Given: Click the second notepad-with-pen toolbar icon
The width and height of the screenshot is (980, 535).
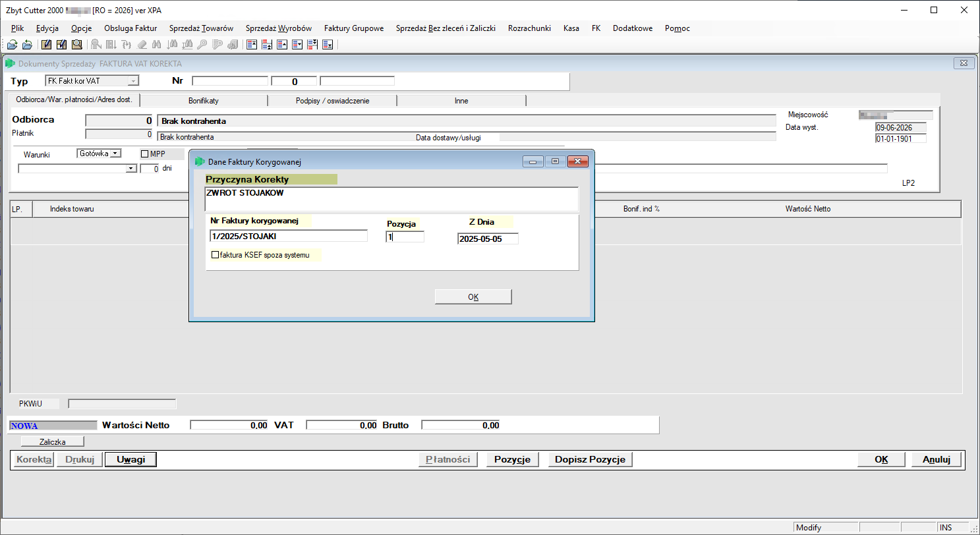Looking at the screenshot, I should [61, 45].
